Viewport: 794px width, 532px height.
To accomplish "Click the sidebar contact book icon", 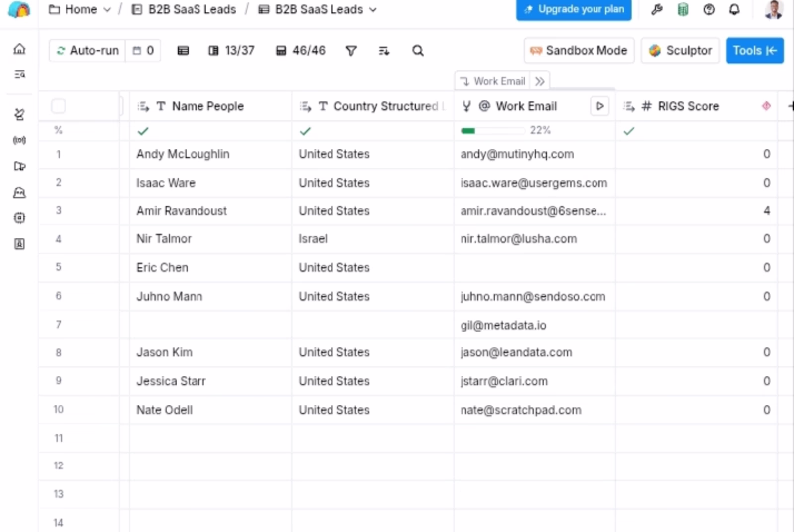I will [19, 244].
